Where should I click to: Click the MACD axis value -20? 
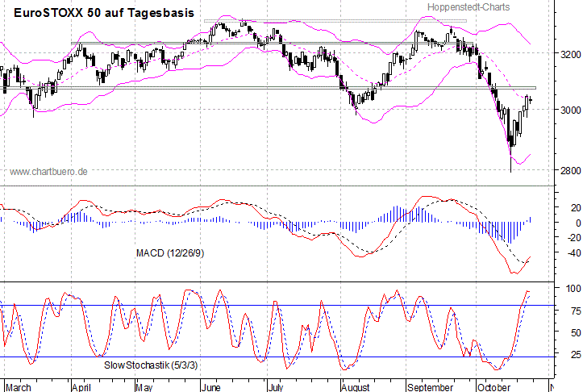[x=573, y=238]
